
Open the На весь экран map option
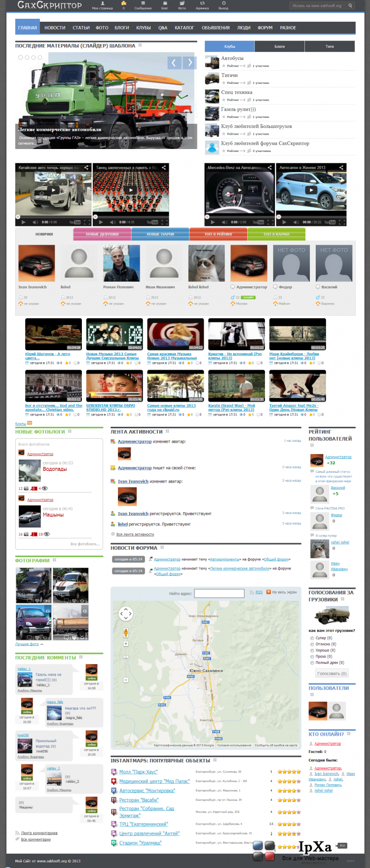[282, 592]
